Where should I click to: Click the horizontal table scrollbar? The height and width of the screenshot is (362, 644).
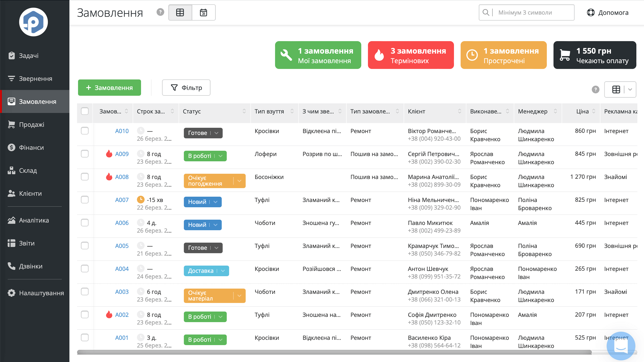pos(334,352)
